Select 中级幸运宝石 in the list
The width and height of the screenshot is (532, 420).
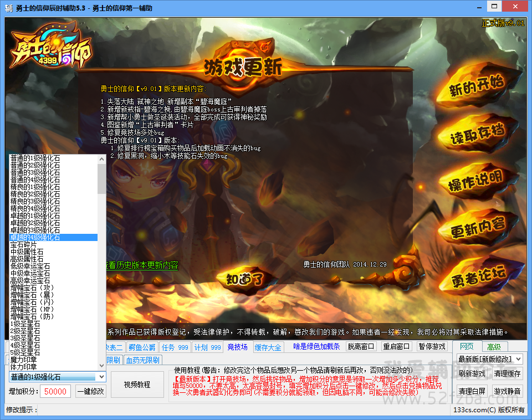(x=53, y=273)
